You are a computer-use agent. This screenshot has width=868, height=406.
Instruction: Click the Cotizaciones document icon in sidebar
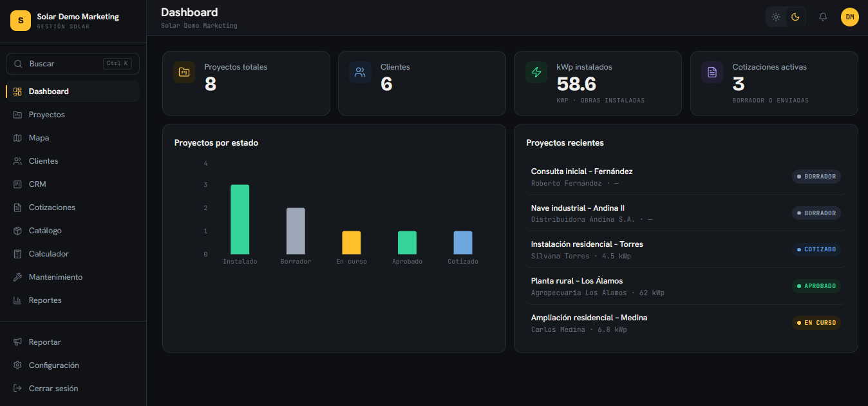(17, 208)
